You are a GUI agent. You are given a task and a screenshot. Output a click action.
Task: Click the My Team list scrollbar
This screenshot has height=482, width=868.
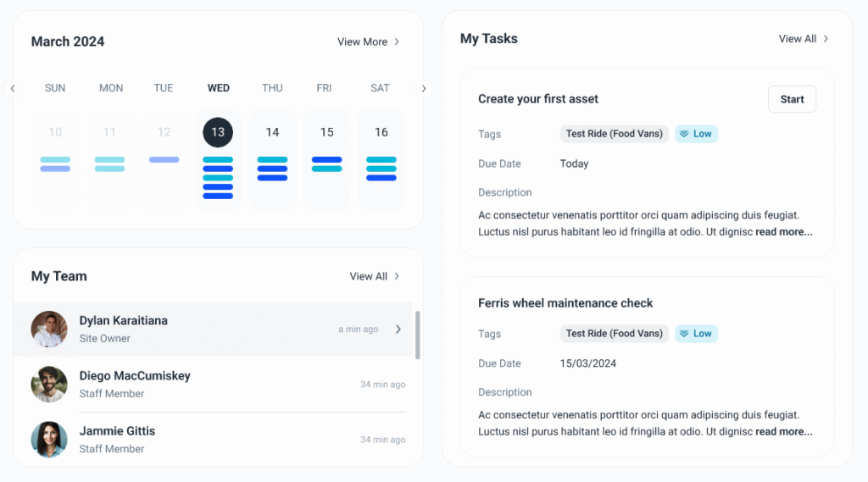point(417,335)
